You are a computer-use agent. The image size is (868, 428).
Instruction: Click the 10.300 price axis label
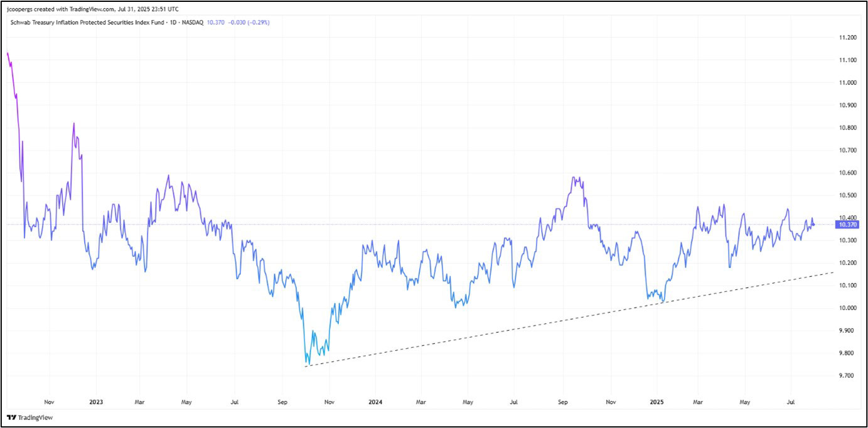(847, 240)
